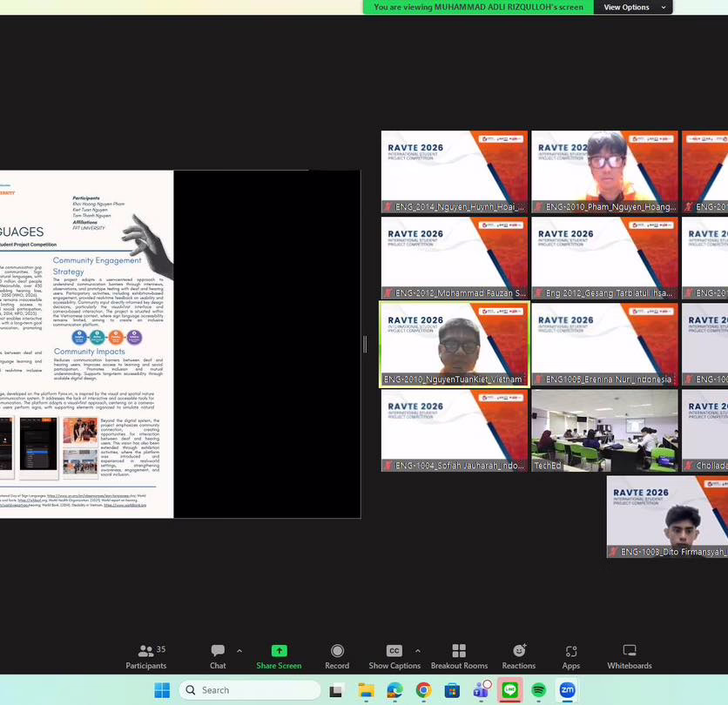Expand chevron beside Chat

click(x=239, y=651)
